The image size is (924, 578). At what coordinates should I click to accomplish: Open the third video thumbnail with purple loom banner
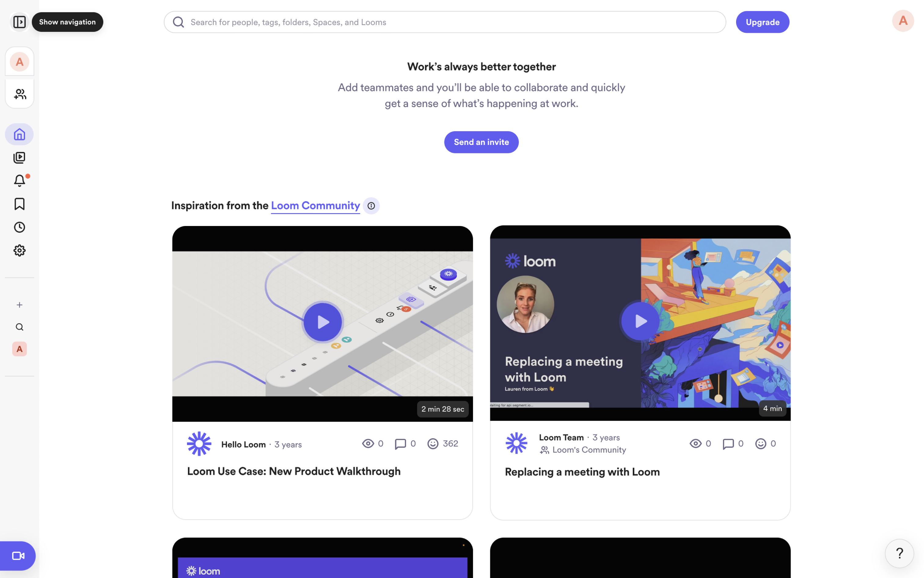(322, 558)
